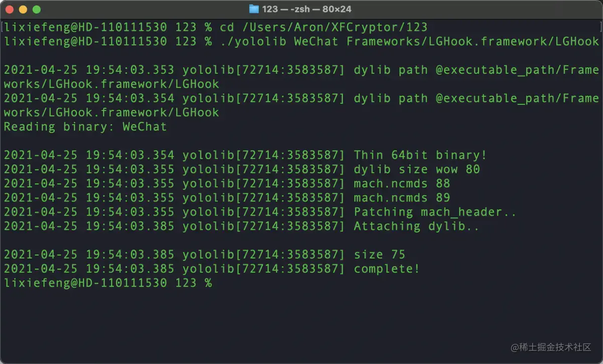The height and width of the screenshot is (364, 603).
Task: Click the 'mach.ncmds 88' output line
Action: [227, 183]
